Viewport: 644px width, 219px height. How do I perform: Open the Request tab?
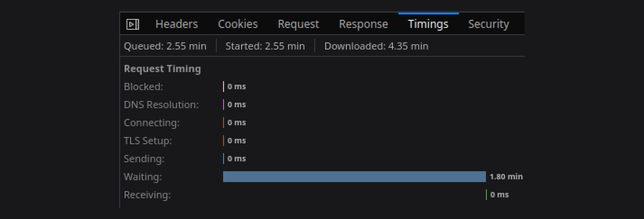(298, 24)
